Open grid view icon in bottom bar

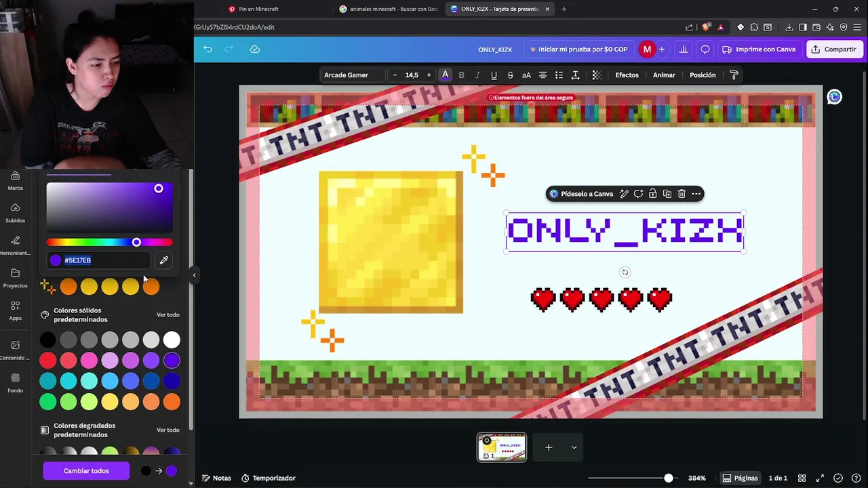tap(802, 478)
